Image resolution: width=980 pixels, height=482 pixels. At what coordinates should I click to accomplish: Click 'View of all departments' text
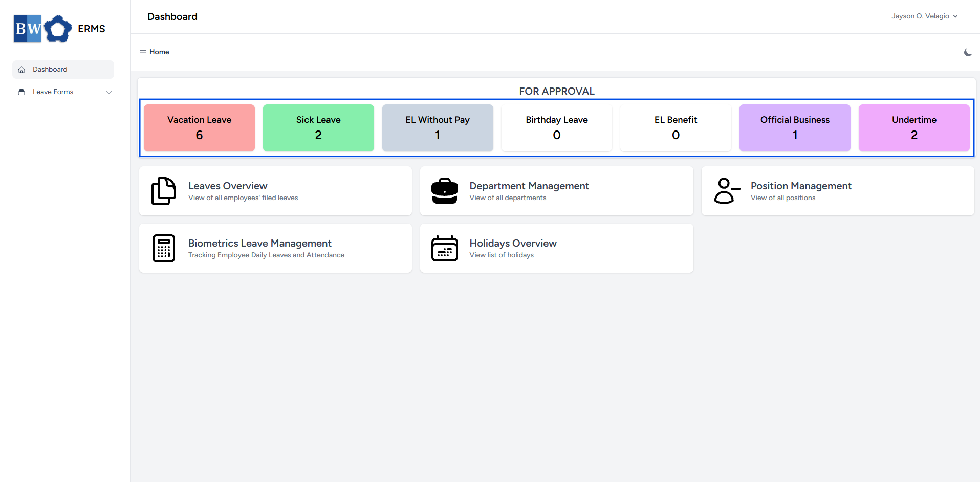pyautogui.click(x=508, y=198)
